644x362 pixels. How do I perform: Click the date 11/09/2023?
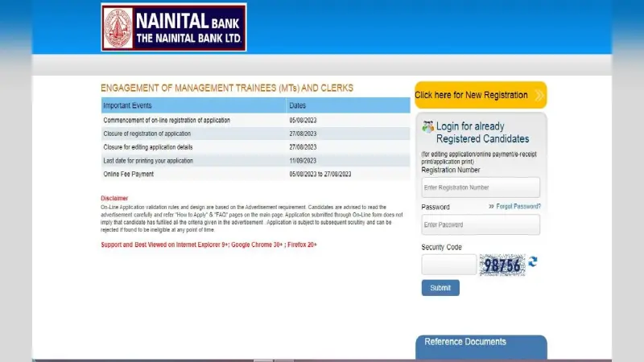tap(303, 160)
